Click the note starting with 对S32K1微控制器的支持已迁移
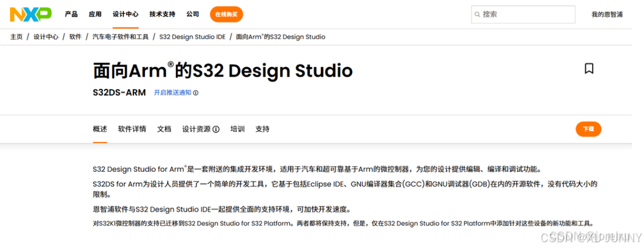Screen dimensions: 644x248 click(343, 223)
